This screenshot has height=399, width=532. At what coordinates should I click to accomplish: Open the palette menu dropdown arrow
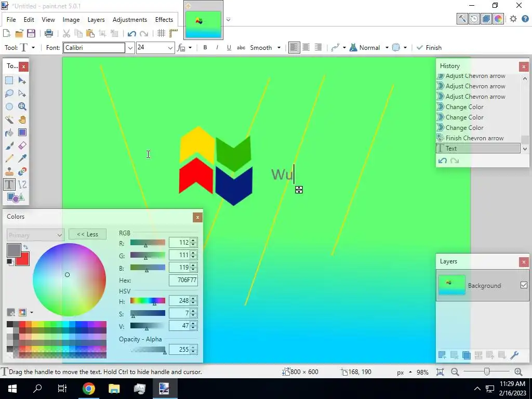point(32,312)
